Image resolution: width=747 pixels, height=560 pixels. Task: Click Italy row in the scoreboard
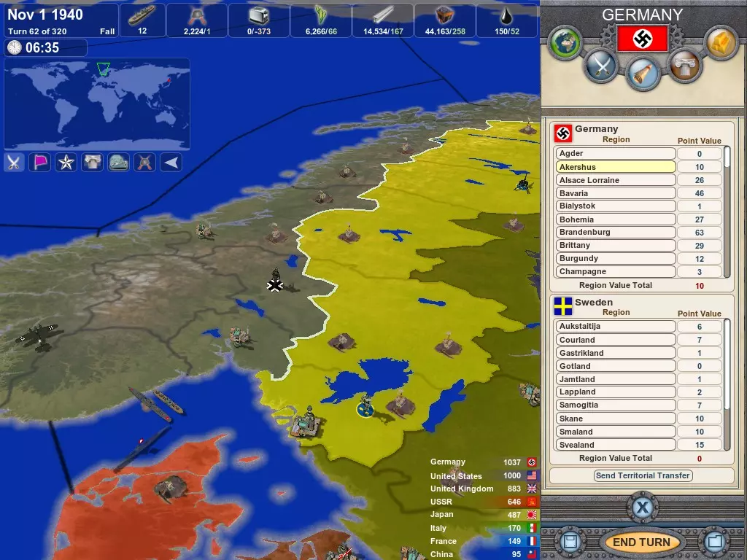point(483,528)
